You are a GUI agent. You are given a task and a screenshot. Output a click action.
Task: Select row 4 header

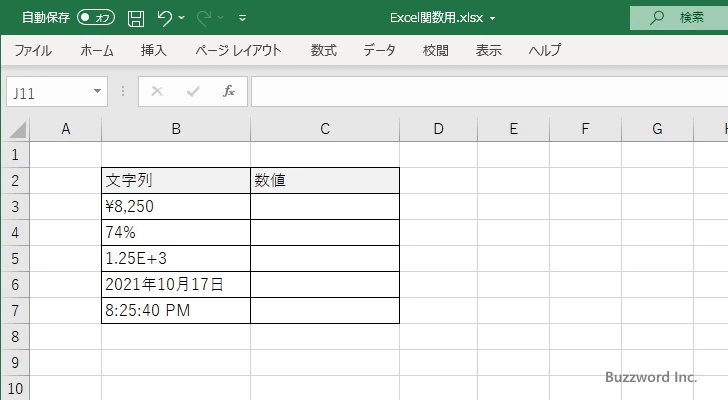tap(15, 232)
